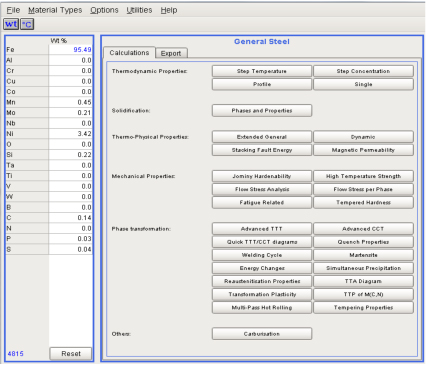This screenshot has width=426, height=365.
Task: Launch Stacking Fault Energy calculation
Action: [x=262, y=150]
